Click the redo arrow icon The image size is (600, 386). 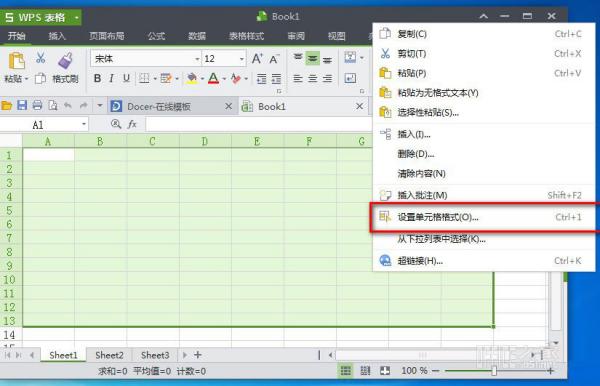pyautogui.click(x=83, y=106)
